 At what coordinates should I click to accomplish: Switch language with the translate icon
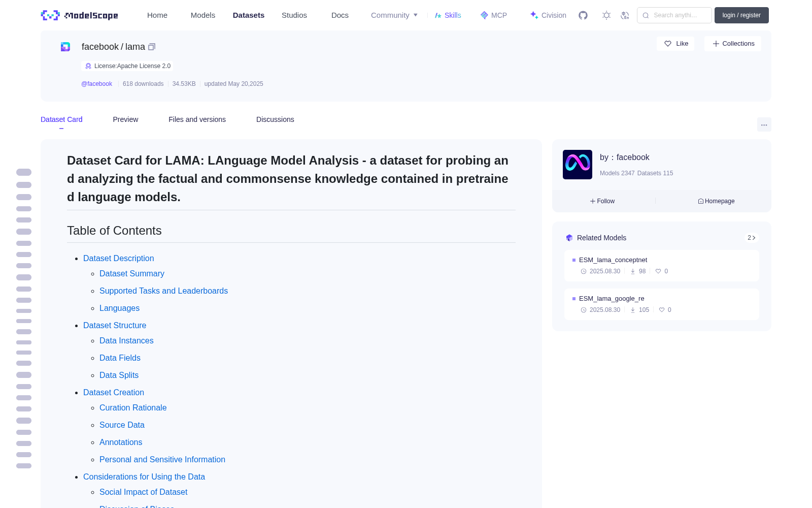(625, 15)
